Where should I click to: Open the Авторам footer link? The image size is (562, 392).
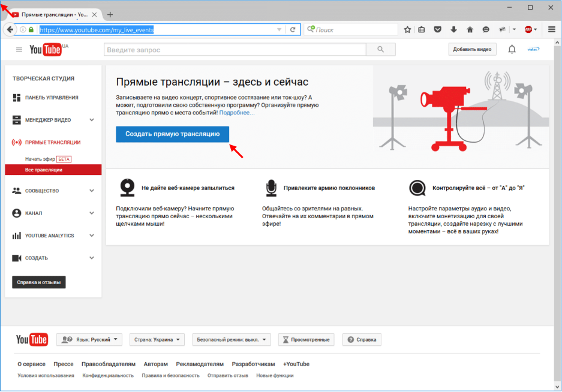point(155,364)
